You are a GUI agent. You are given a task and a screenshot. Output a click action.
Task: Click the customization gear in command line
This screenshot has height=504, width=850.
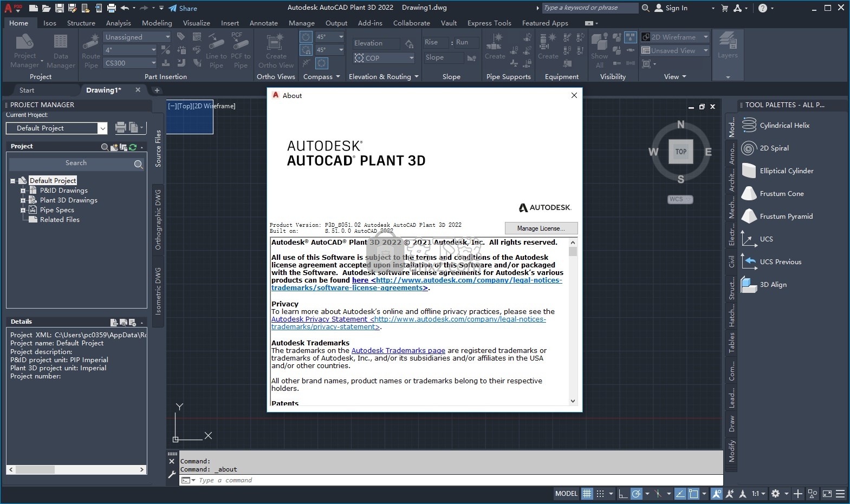coord(172,474)
